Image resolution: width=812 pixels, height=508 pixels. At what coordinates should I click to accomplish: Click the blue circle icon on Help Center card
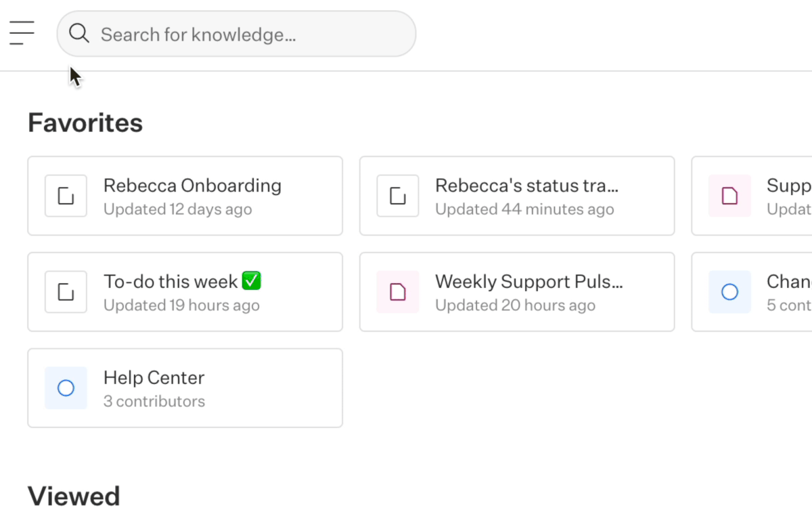pos(66,387)
